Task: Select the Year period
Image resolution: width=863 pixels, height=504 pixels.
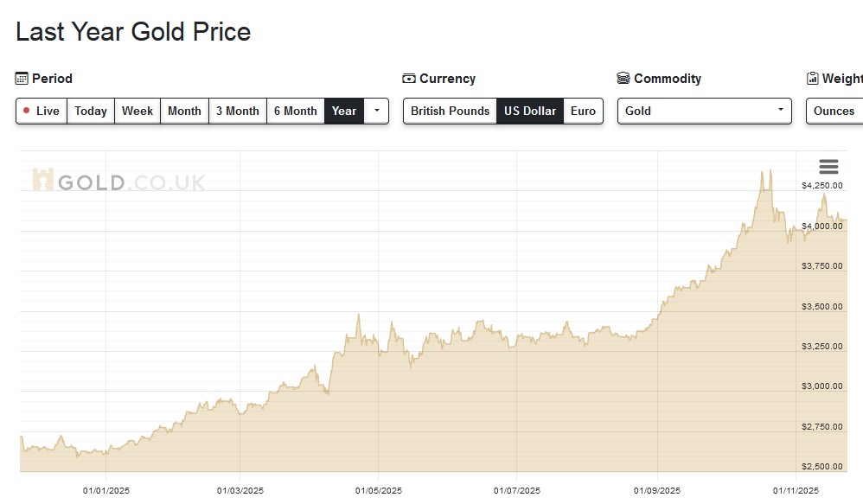Action: (344, 111)
